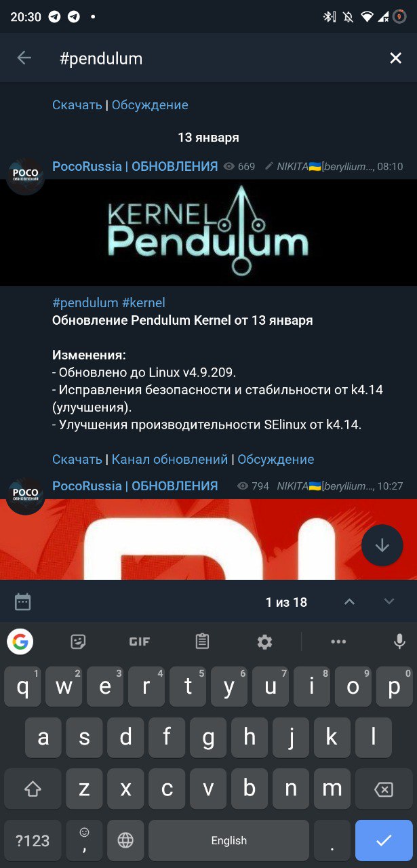Screen dimensions: 417x868
Task: Open the Канал обновлений link
Action: pos(170,459)
